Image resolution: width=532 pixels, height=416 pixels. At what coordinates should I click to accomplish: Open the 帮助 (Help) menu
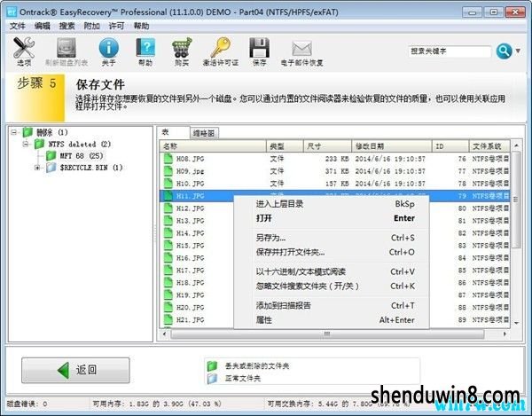click(141, 26)
